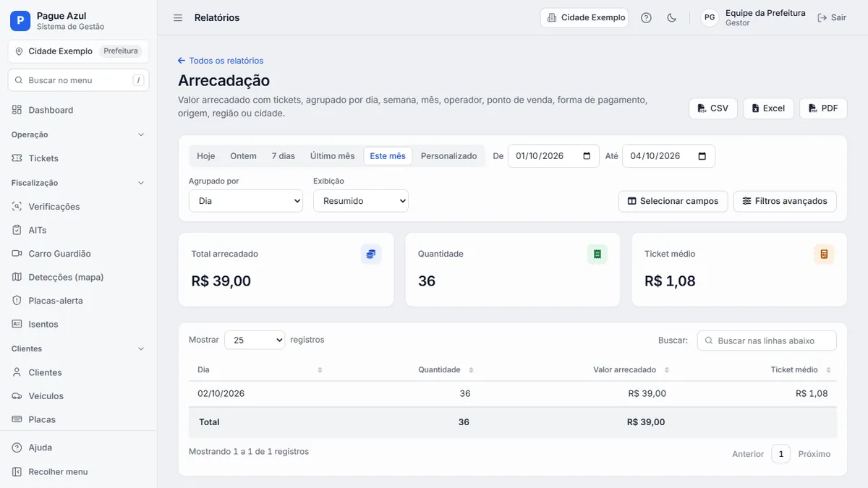
Task: Collapse the Clientes section header
Action: (x=78, y=348)
